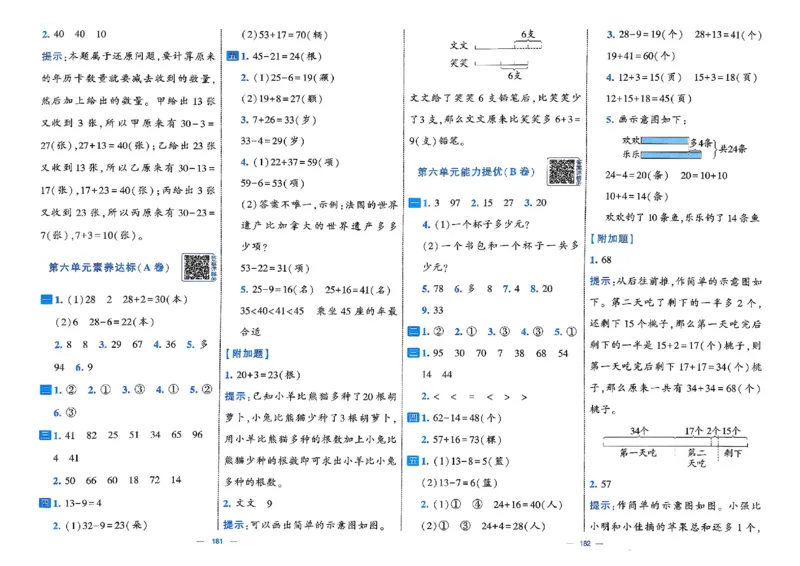The height and width of the screenshot is (566, 800).
Task: Select the line (2)13-7=6(篮)
Action: coord(459,483)
